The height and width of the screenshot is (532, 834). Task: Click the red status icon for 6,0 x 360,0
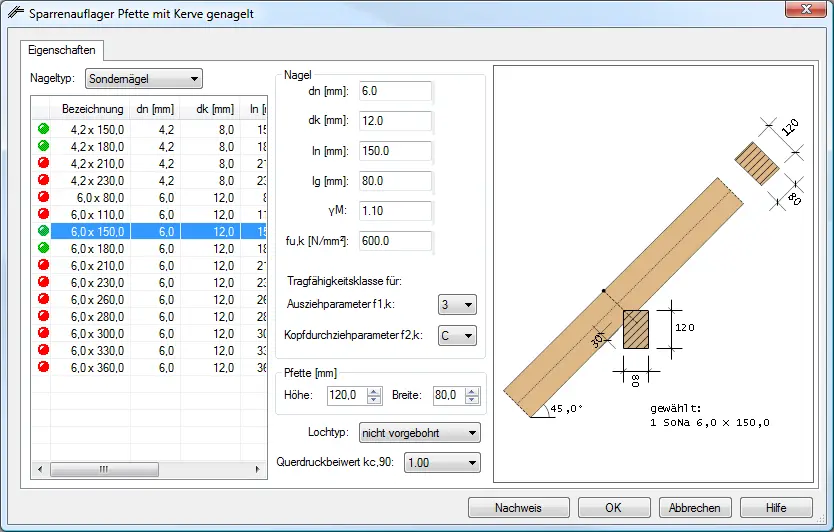[44, 367]
